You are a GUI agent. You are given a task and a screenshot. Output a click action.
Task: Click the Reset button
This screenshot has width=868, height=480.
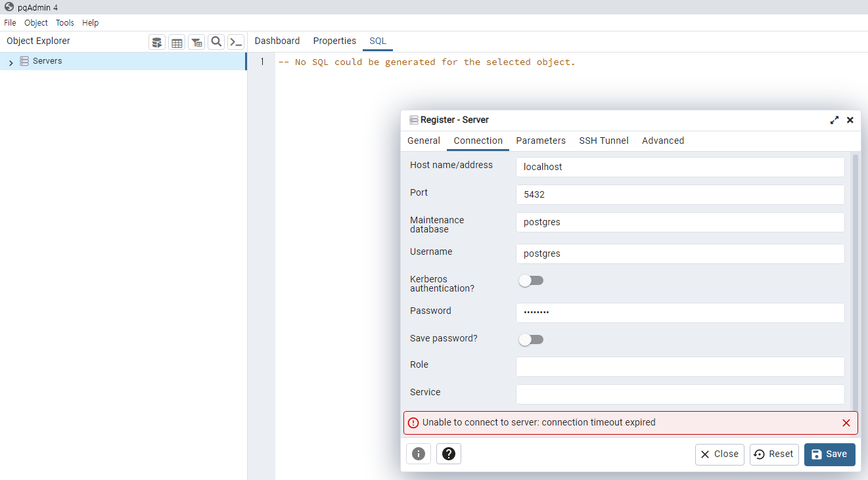click(774, 454)
